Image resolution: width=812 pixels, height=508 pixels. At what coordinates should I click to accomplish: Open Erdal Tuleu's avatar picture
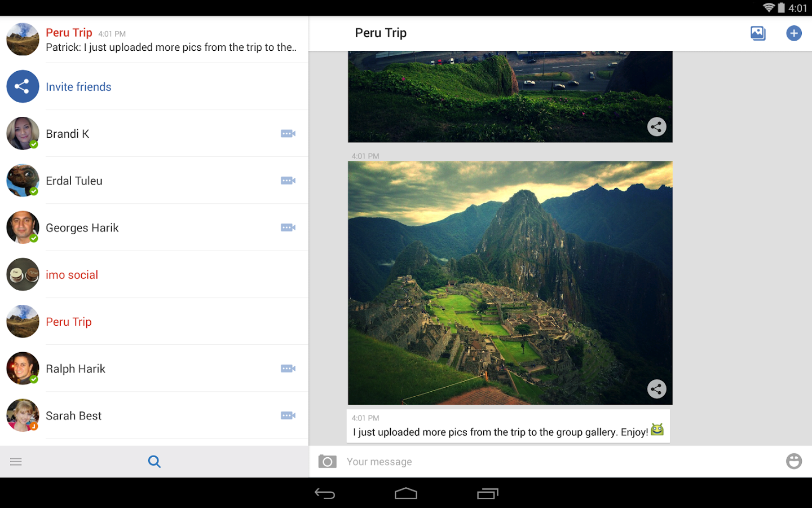[23, 181]
